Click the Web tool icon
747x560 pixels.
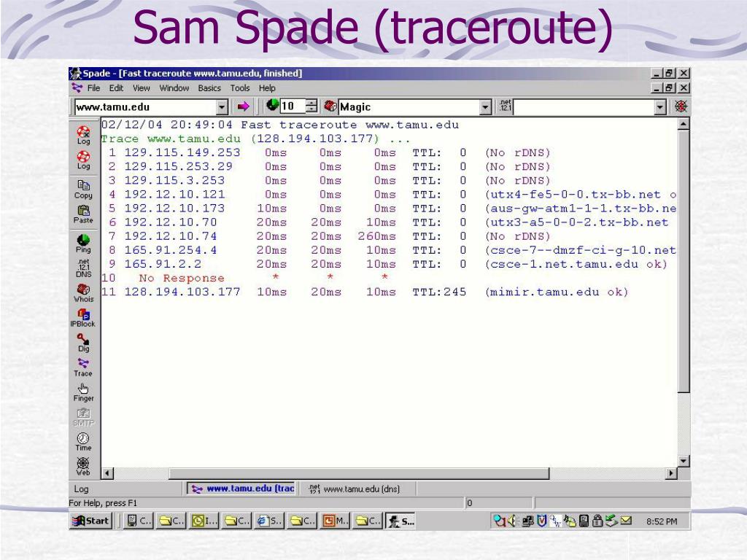[83, 466]
